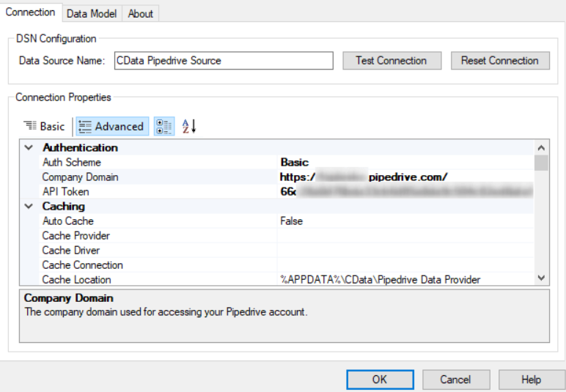Edit the Data Source Name field
The width and height of the screenshot is (566, 392).
click(224, 61)
